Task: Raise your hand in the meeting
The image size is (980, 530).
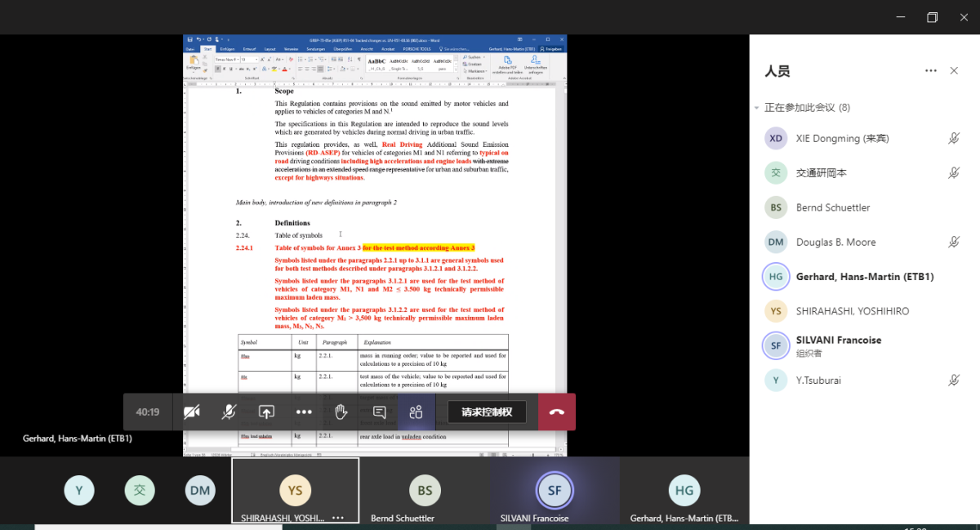Action: tap(341, 412)
